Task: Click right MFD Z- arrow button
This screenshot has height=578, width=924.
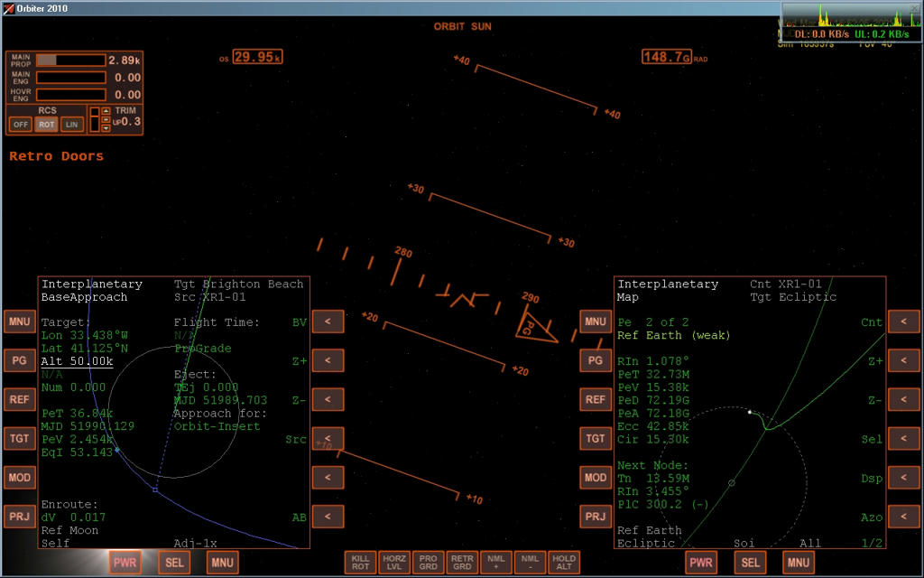Action: click(904, 399)
